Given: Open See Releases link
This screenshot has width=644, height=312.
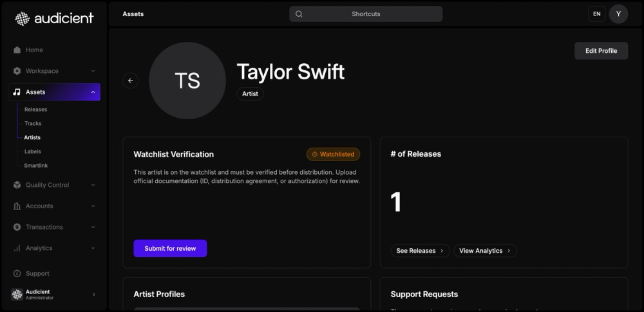Looking at the screenshot, I should click(420, 251).
